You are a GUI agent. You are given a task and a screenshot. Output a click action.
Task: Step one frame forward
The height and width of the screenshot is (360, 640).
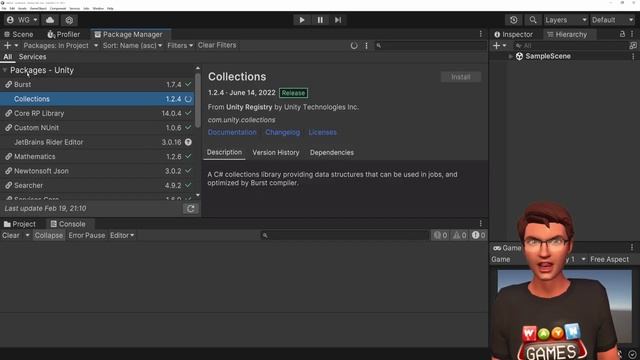(x=338, y=20)
